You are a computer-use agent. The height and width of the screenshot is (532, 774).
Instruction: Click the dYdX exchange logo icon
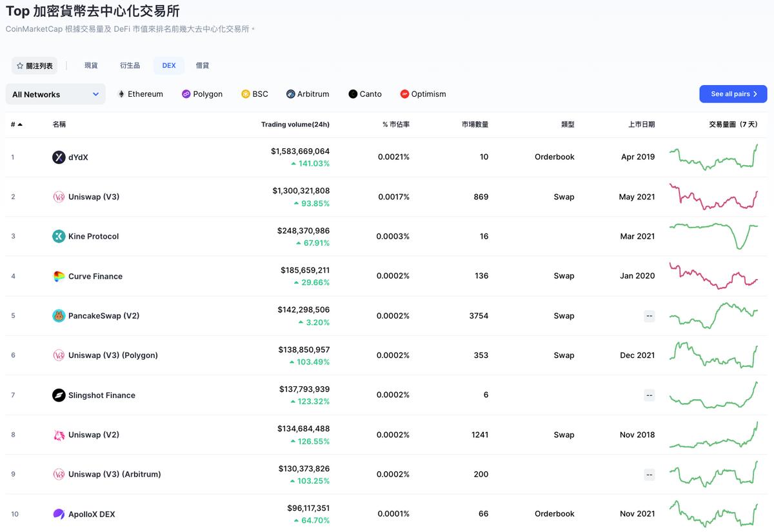[59, 157]
